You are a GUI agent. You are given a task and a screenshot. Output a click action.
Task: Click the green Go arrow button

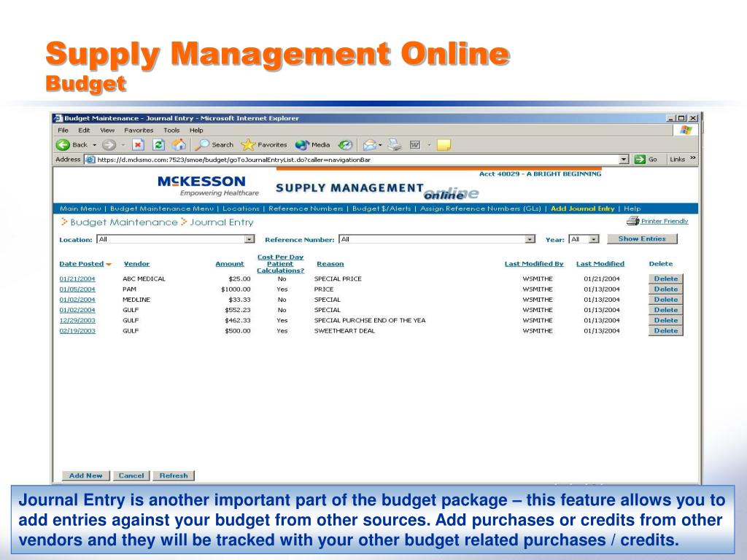tap(640, 160)
